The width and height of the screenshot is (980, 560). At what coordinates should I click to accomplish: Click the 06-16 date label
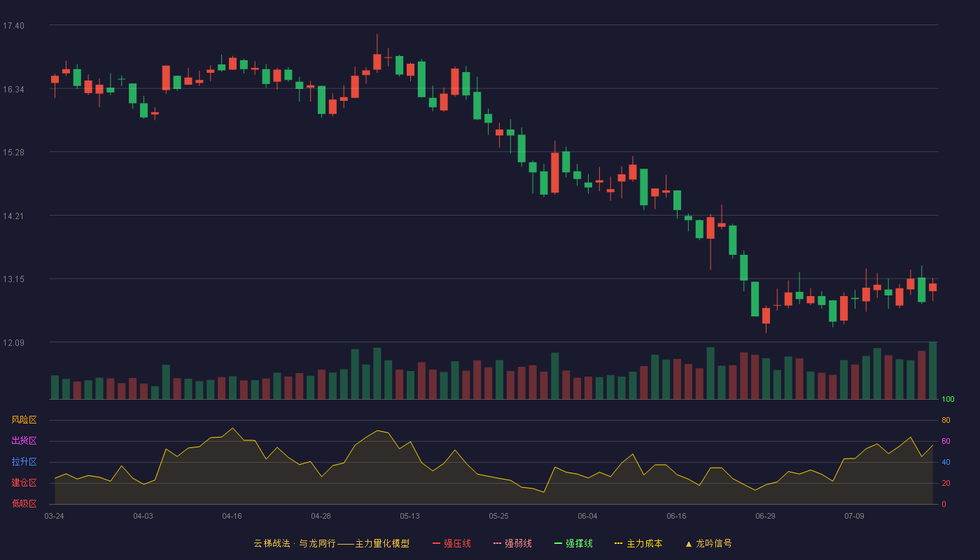click(x=676, y=516)
